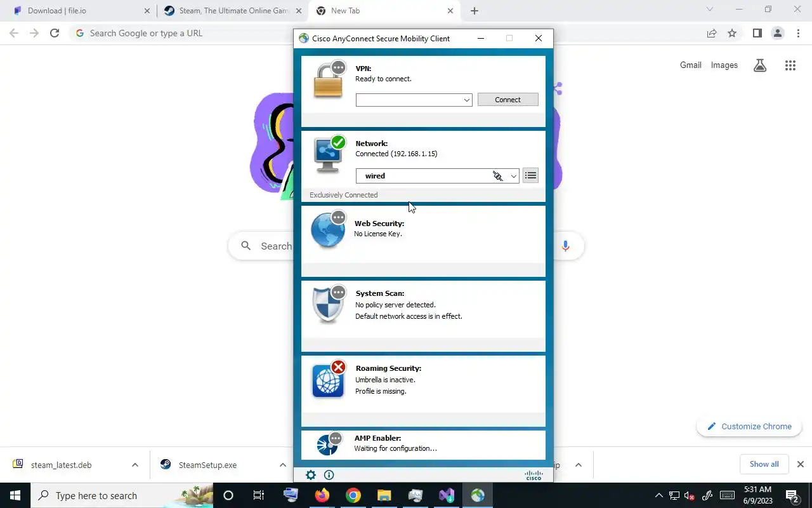Click Show all downloads button
Screen dimensions: 812x508
tap(764, 464)
